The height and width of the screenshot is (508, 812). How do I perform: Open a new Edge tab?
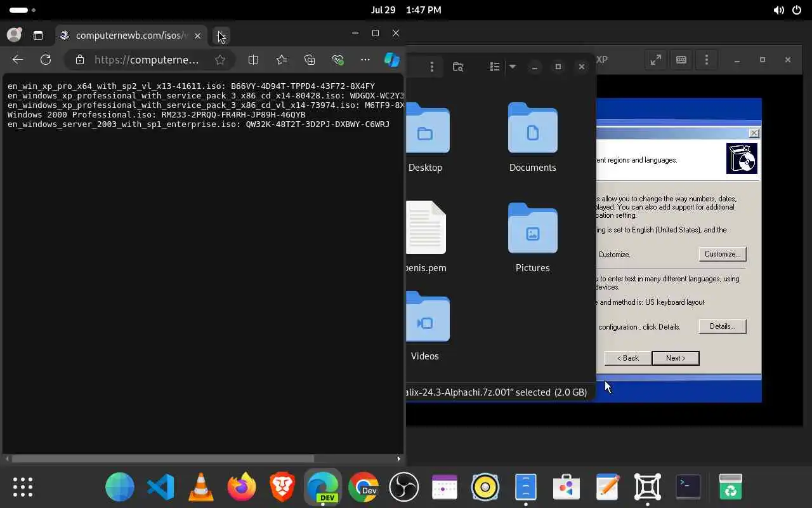coord(220,36)
